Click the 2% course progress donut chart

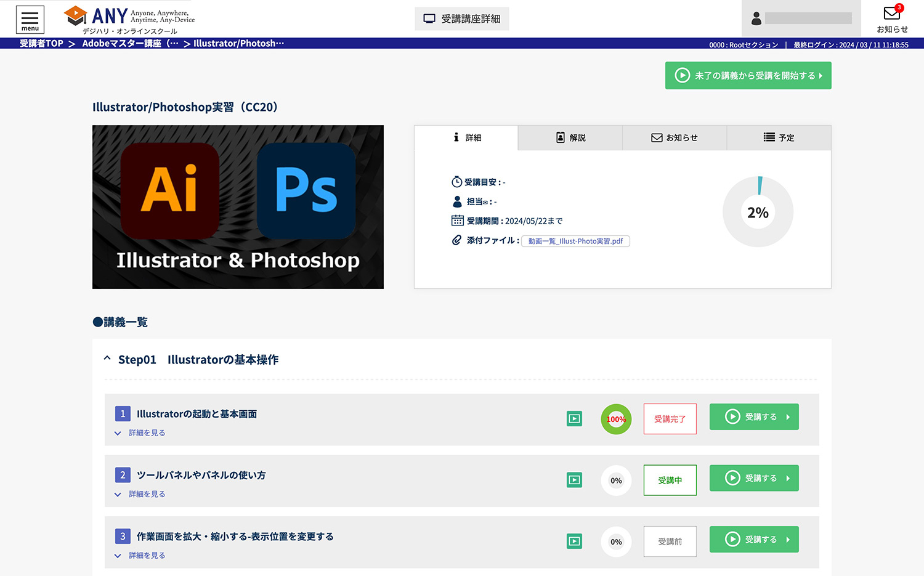pos(758,212)
